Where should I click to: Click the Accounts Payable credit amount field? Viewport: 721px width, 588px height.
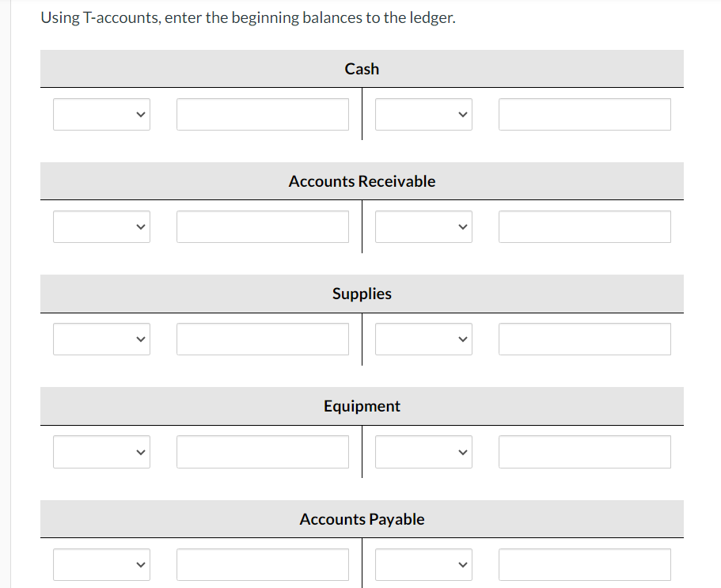click(584, 564)
